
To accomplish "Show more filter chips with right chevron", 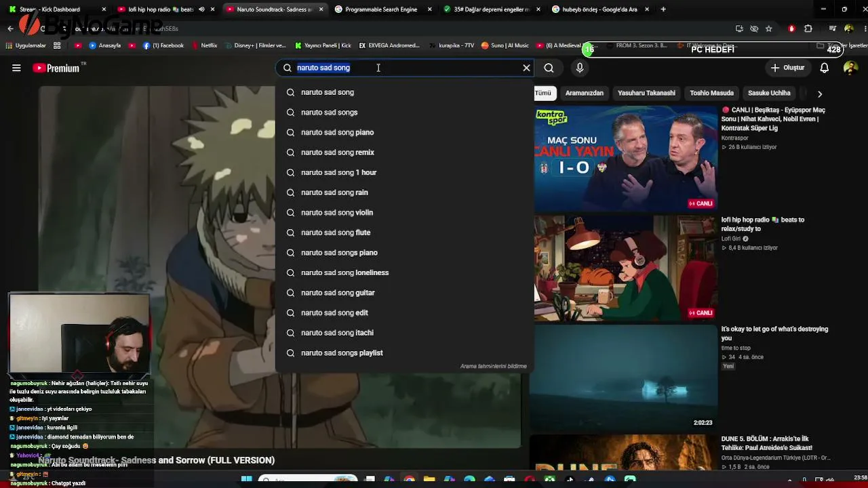I will [819, 94].
